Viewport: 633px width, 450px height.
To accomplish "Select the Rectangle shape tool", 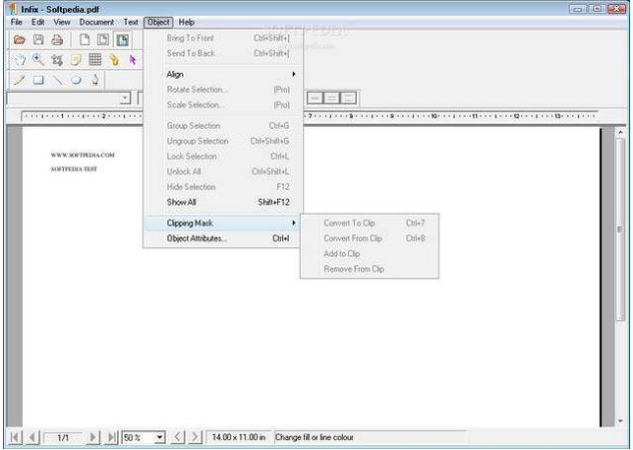I will click(x=37, y=80).
